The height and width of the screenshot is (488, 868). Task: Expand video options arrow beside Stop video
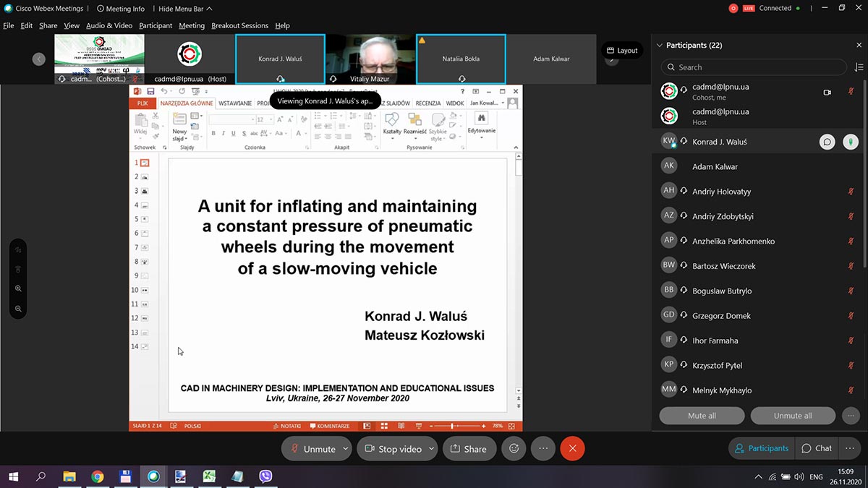[x=431, y=448]
